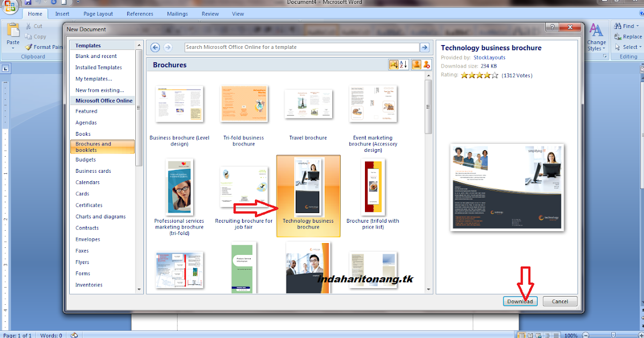Screen dimensions: 644x338
Task: Click Zoom Out on the zoom slider
Action: [x=587, y=335]
